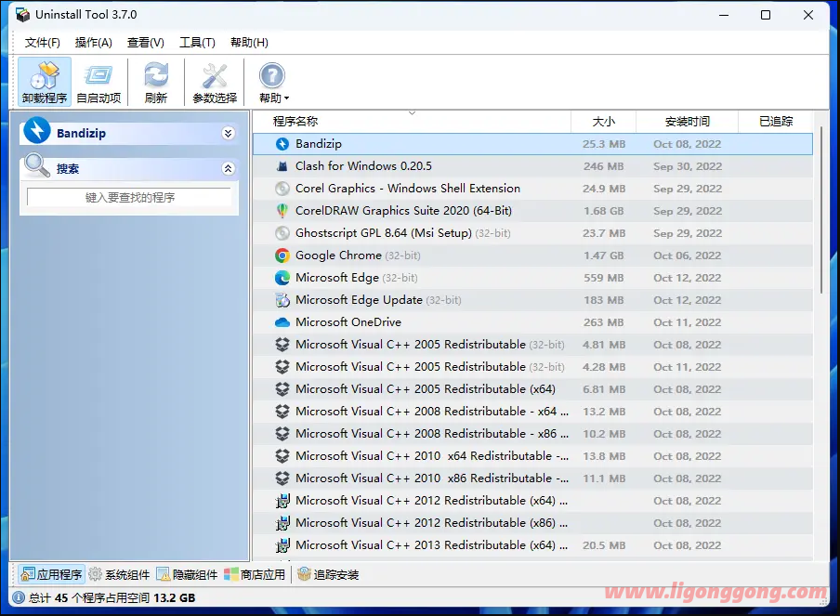
Task: Switch to the 应用程序 applications tab
Action: 51,575
